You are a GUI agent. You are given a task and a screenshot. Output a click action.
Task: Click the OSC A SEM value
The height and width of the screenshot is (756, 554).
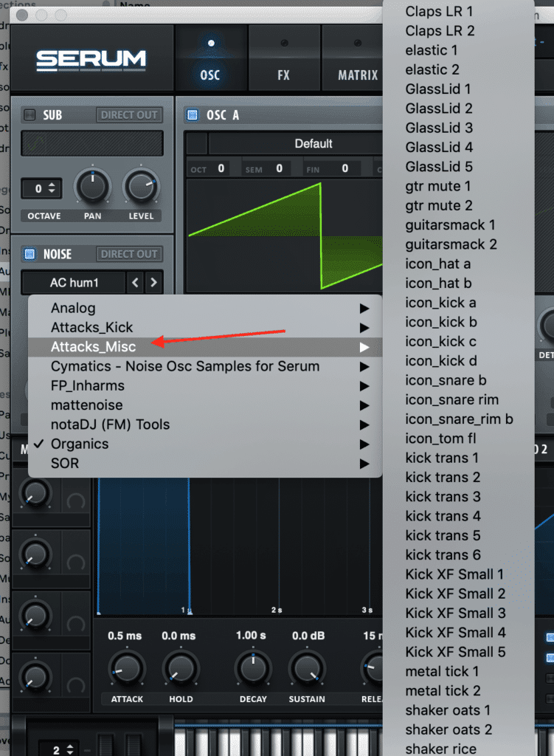(279, 168)
